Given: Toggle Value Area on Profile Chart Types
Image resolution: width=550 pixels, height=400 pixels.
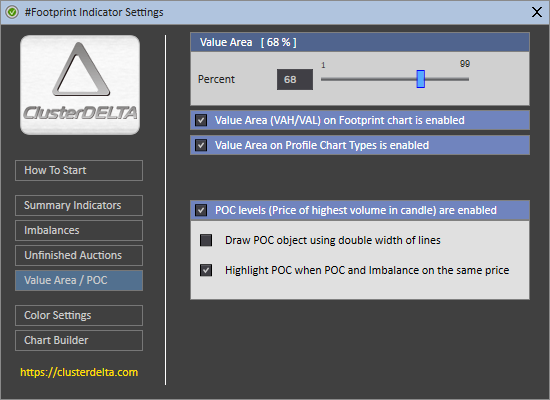Looking at the screenshot, I should coord(201,145).
